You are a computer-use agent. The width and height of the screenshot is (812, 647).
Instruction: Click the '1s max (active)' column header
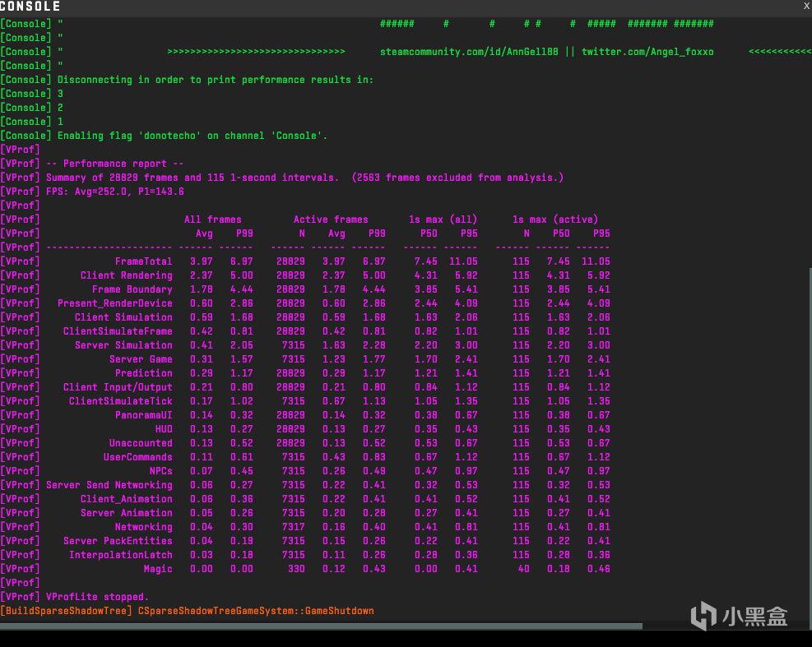(x=555, y=220)
